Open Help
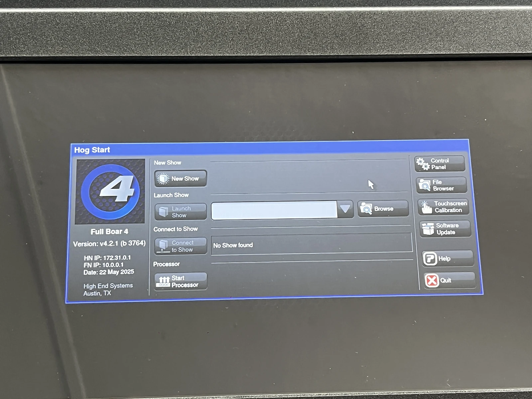532x399 pixels. [448, 258]
